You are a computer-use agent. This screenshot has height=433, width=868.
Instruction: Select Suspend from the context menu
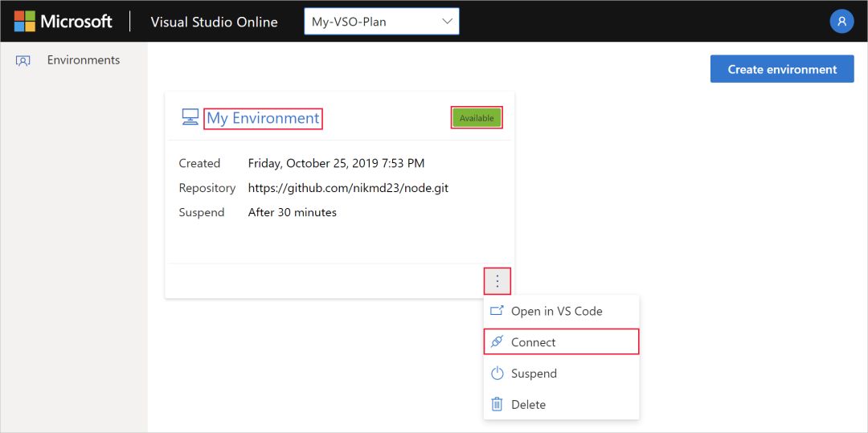point(561,374)
